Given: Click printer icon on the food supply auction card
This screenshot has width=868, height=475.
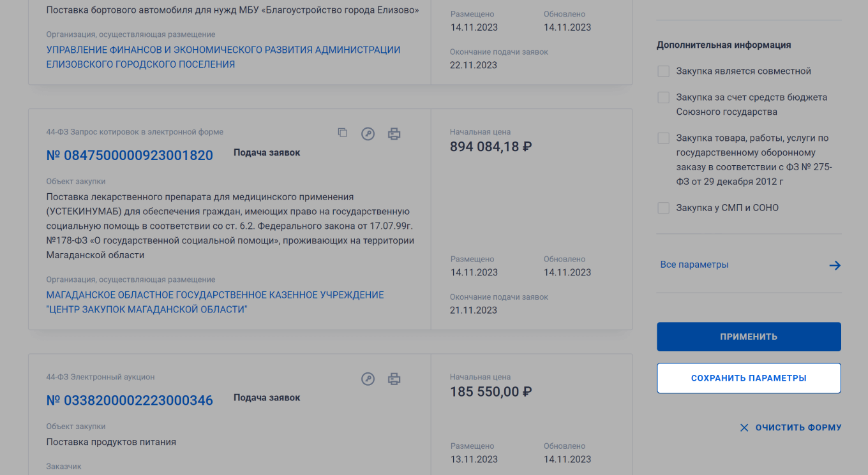Looking at the screenshot, I should click(x=394, y=379).
